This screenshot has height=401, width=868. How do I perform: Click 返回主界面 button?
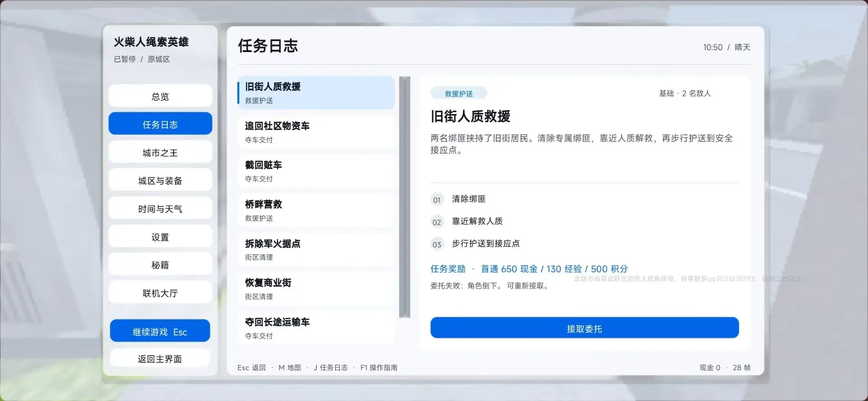click(160, 358)
